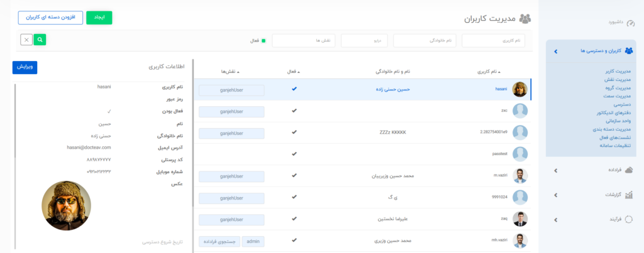Click the name محمد حسین وزیرییان
The width and height of the screenshot is (644, 253).
coord(392,176)
